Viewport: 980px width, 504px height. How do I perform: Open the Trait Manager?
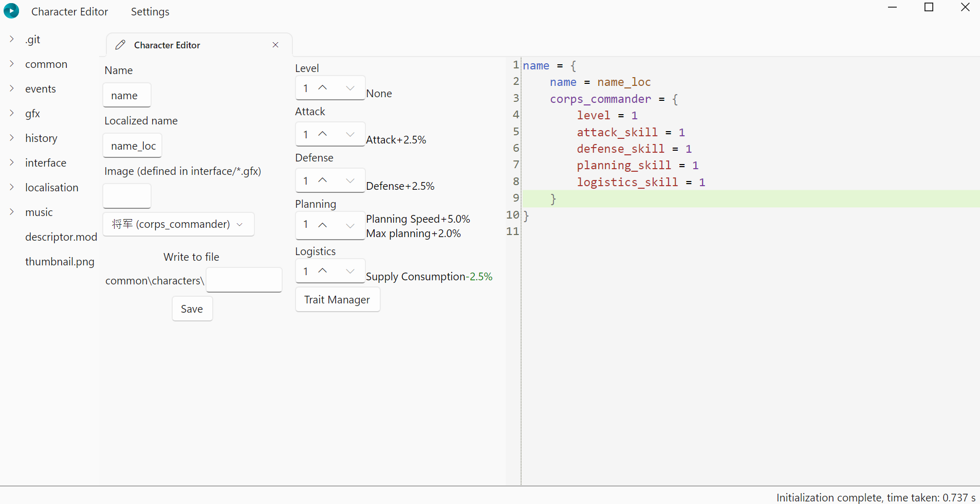click(337, 299)
